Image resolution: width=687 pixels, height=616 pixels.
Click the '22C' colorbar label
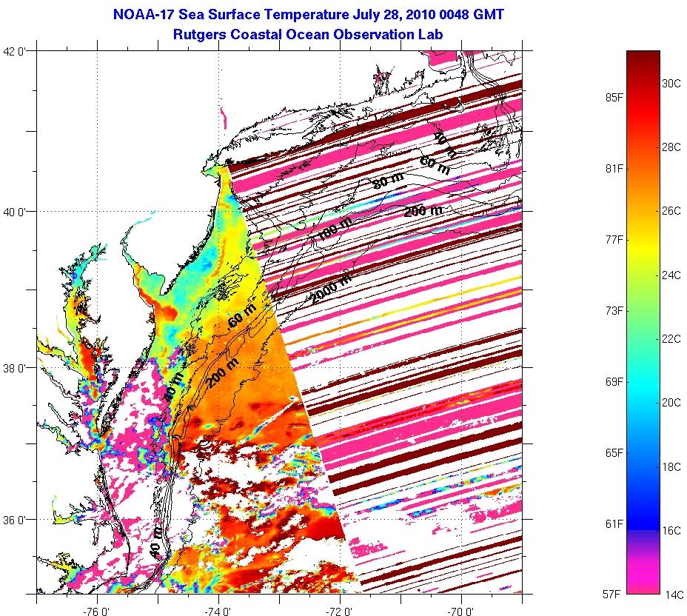[x=671, y=338]
